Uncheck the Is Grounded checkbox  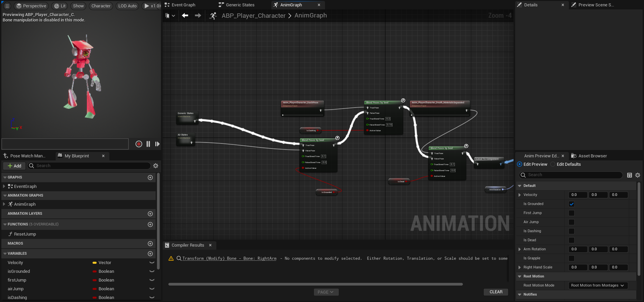pos(572,204)
